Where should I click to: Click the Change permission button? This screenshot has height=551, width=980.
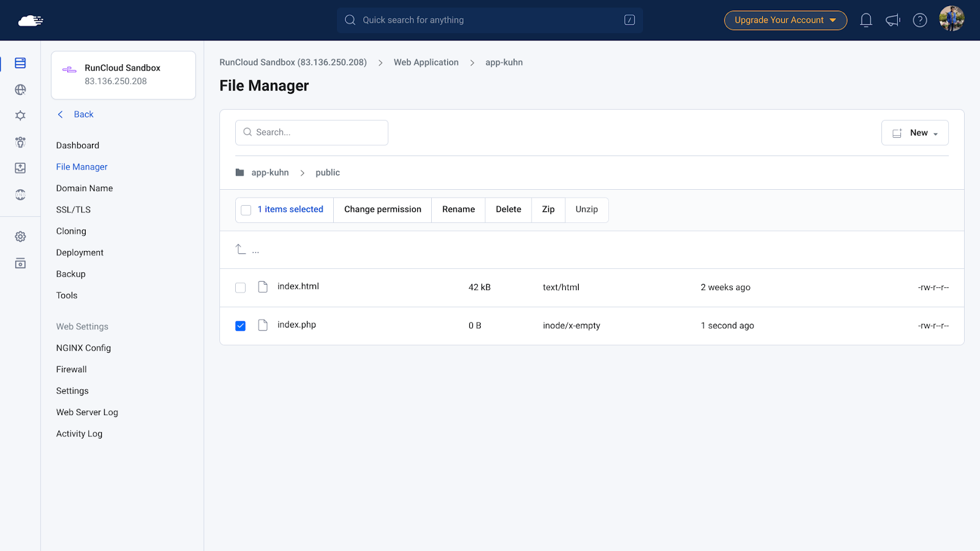[383, 209]
